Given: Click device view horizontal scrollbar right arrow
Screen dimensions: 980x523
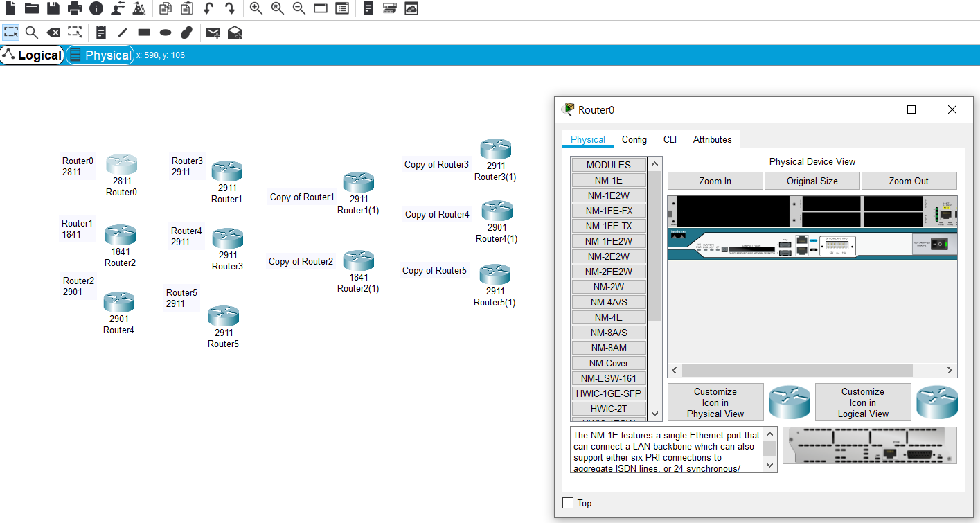Looking at the screenshot, I should point(950,371).
